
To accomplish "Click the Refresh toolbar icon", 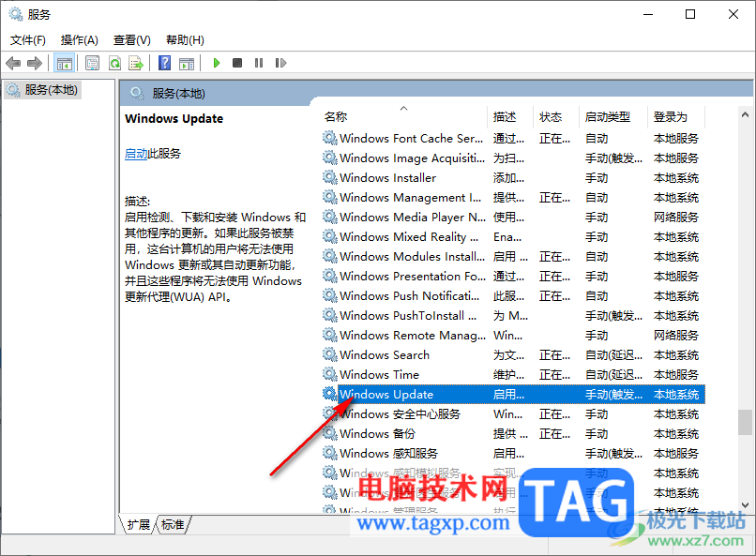I will (x=114, y=63).
